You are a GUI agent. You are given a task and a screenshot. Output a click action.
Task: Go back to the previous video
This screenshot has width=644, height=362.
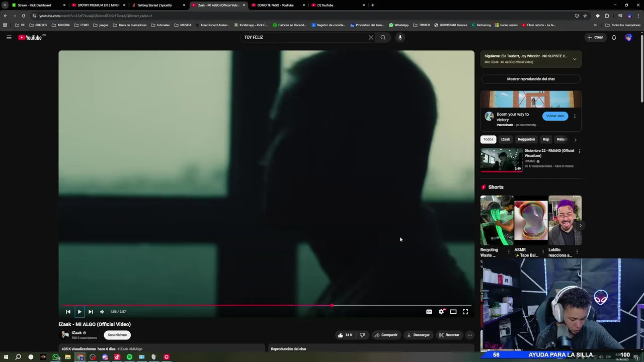tap(68, 312)
